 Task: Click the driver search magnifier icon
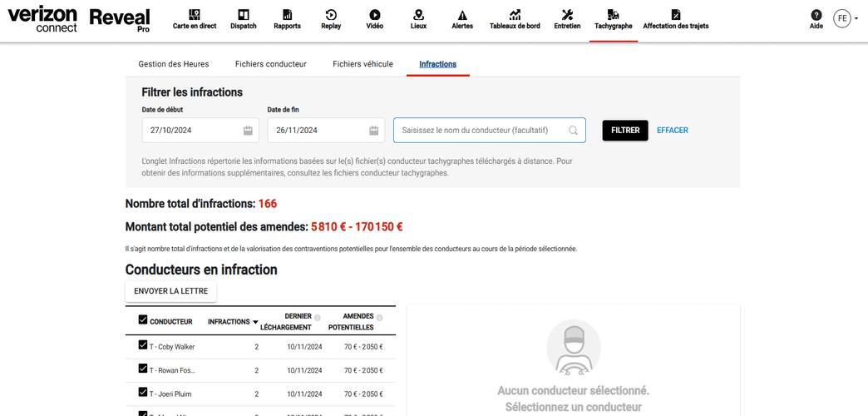point(573,131)
